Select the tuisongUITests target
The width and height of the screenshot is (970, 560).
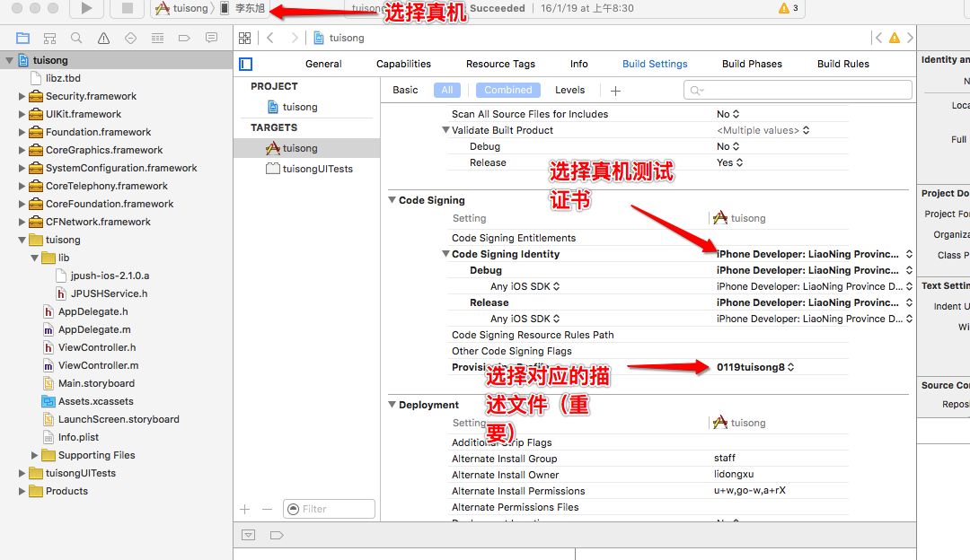click(307, 169)
